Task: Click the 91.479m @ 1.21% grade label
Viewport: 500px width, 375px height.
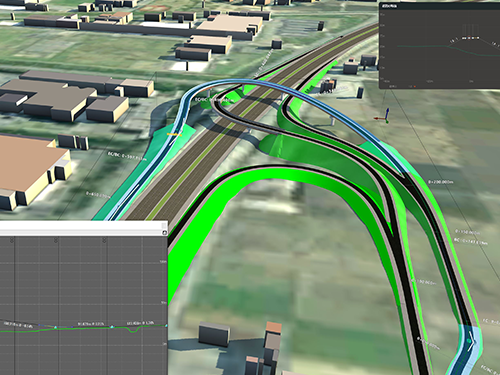Action: [91, 324]
